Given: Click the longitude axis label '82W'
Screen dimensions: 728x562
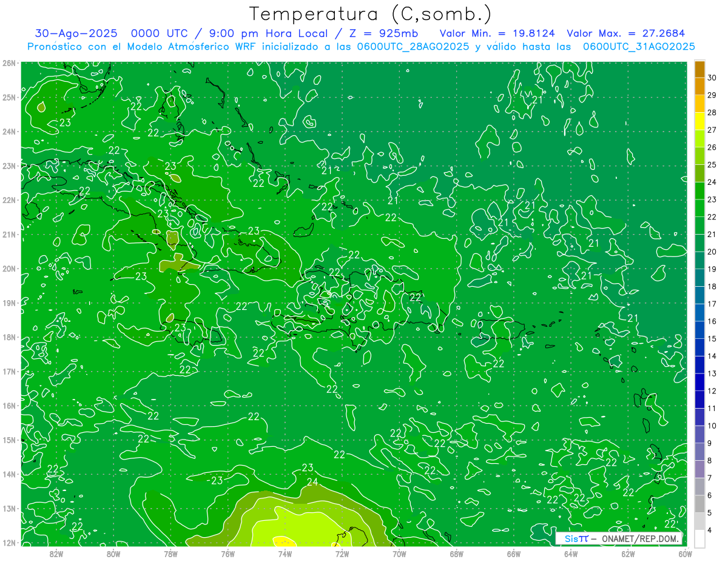Looking at the screenshot, I should click(x=56, y=554).
